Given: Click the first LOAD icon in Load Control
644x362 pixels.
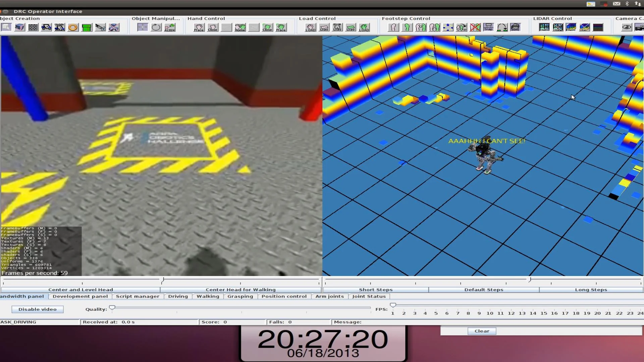Looking at the screenshot, I should [x=310, y=27].
